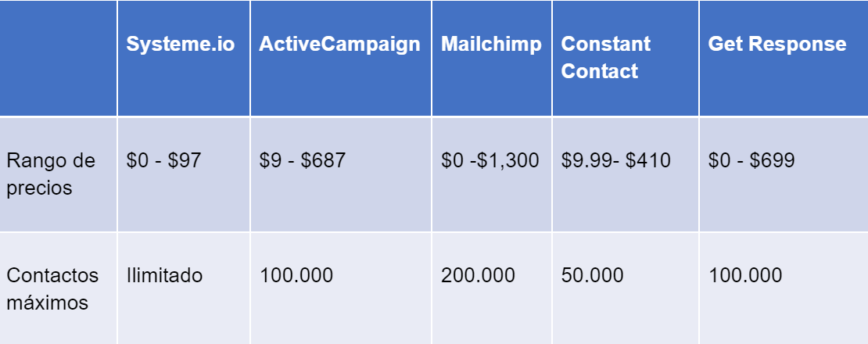Select ActiveCampaign's 100.000 contacts value
868x344 pixels.
pos(296,275)
